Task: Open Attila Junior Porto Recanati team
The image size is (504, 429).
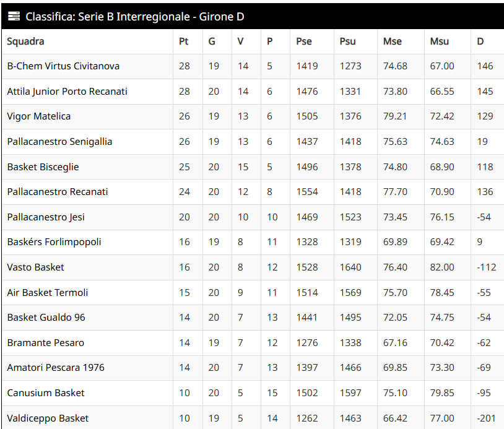Action: [x=67, y=92]
